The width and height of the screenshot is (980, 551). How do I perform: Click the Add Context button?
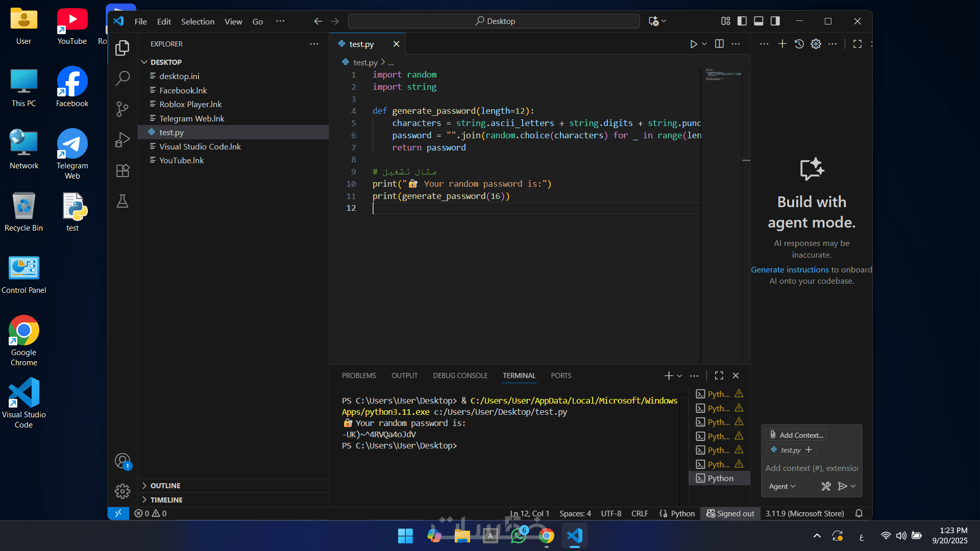click(x=796, y=435)
